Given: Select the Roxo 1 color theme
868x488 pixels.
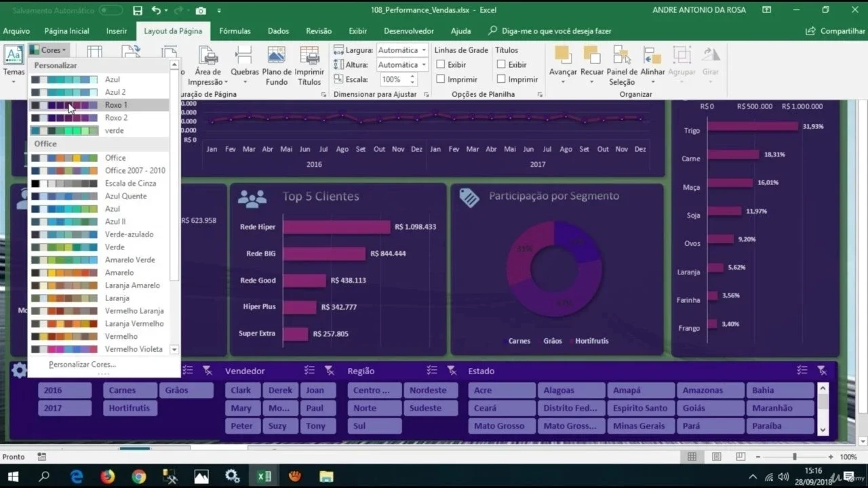Looking at the screenshot, I should (x=98, y=105).
